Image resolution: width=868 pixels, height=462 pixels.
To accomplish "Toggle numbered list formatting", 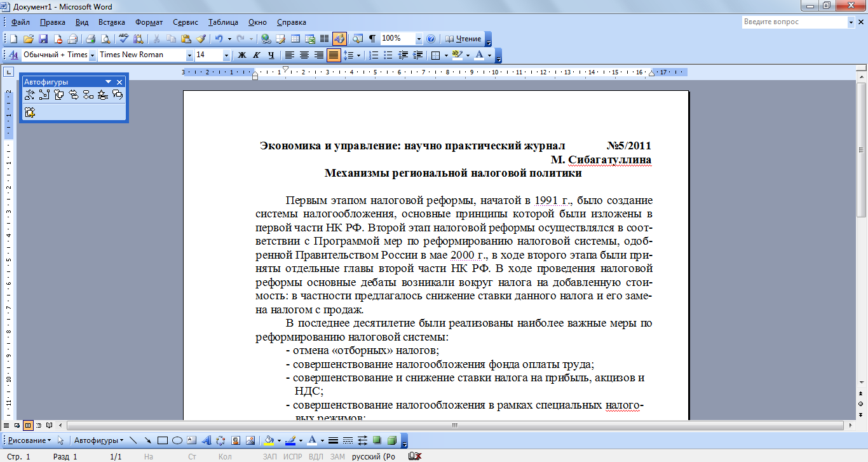I will tap(374, 55).
